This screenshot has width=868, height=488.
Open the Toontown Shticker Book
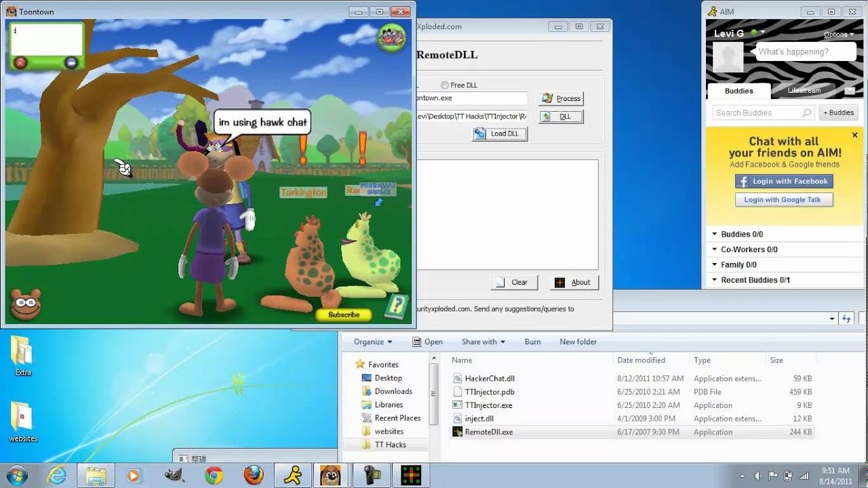[x=398, y=306]
